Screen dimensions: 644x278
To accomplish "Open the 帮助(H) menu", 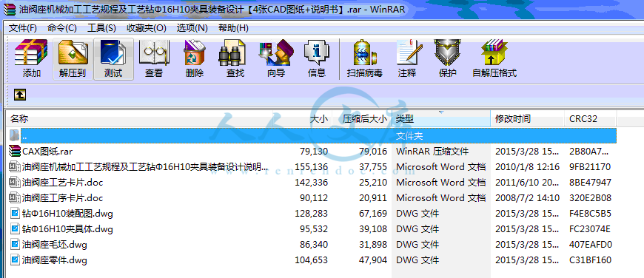I will pos(233,28).
